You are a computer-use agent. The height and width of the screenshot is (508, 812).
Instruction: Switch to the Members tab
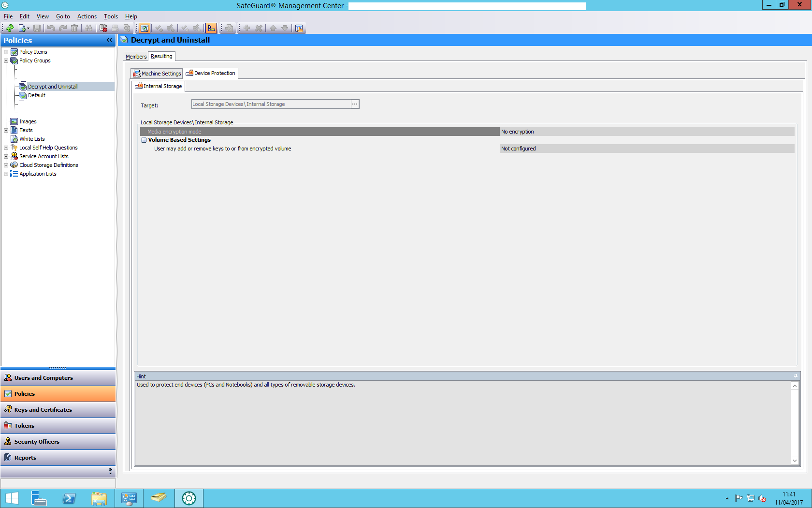[x=136, y=57]
